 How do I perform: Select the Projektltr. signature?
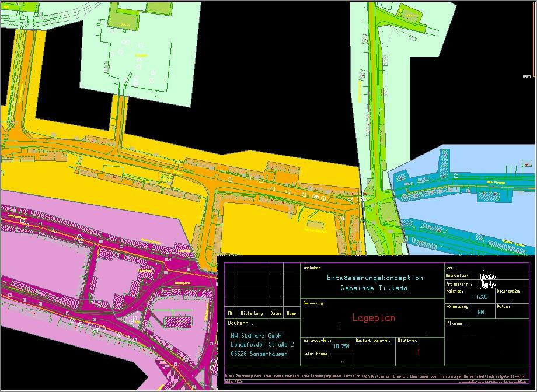pyautogui.click(x=487, y=285)
